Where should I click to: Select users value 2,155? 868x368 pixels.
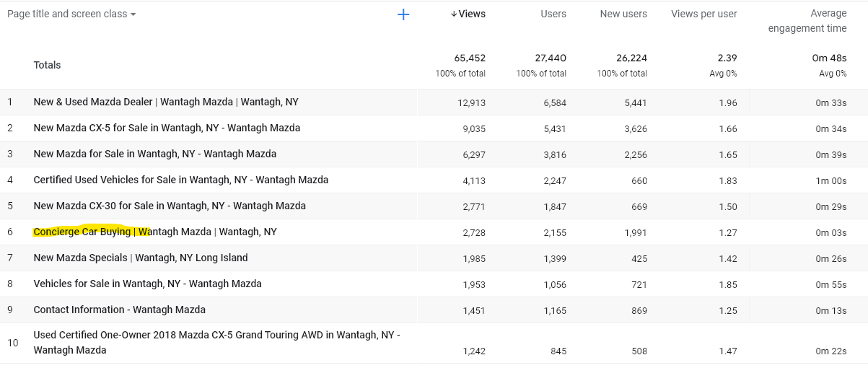click(x=555, y=233)
